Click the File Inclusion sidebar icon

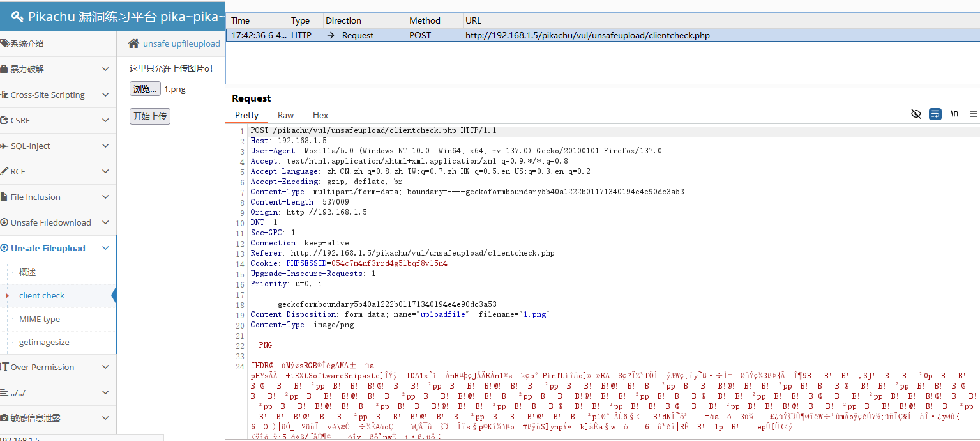click(4, 197)
